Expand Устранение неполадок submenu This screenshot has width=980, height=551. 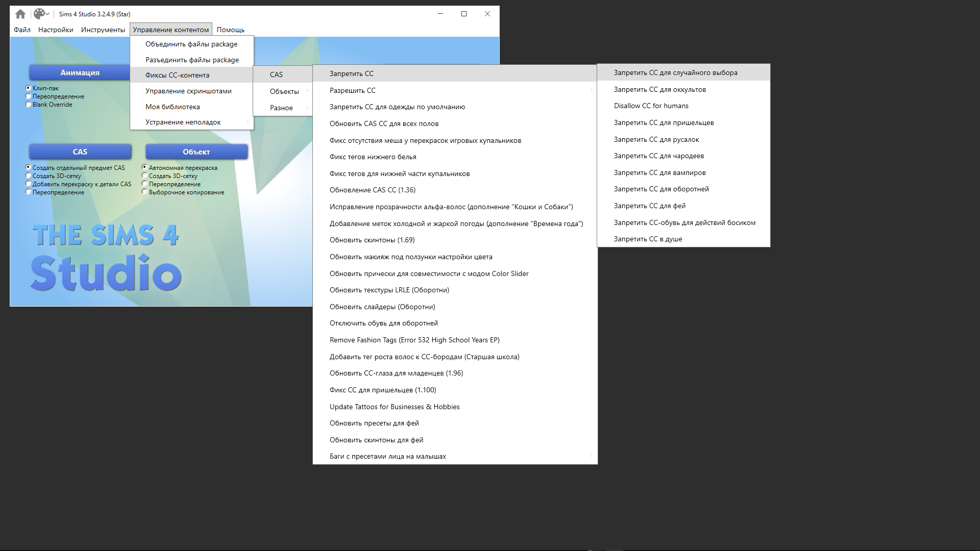coord(183,122)
